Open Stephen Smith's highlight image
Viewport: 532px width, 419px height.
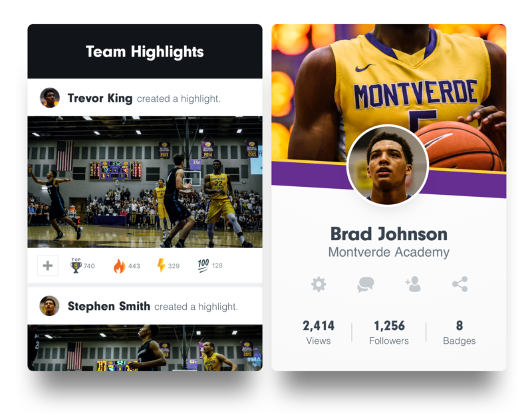(145, 348)
